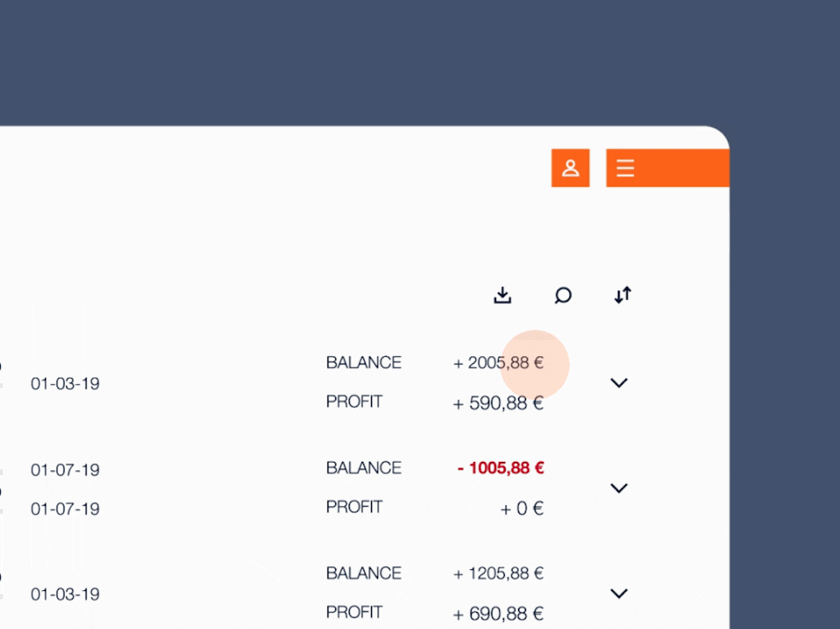Expand the 01-03-19 transaction with +2005,88 balance

(x=619, y=383)
